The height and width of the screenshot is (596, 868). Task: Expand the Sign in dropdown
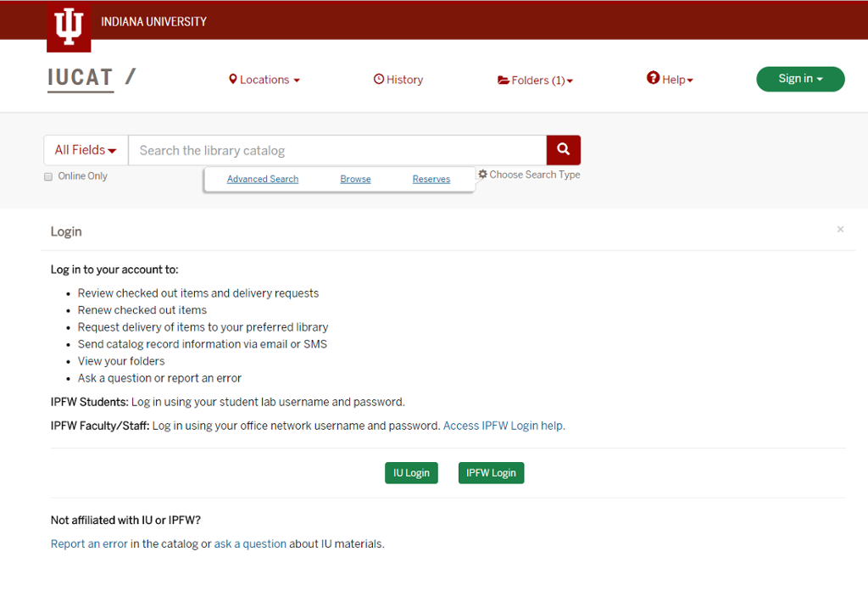click(799, 78)
